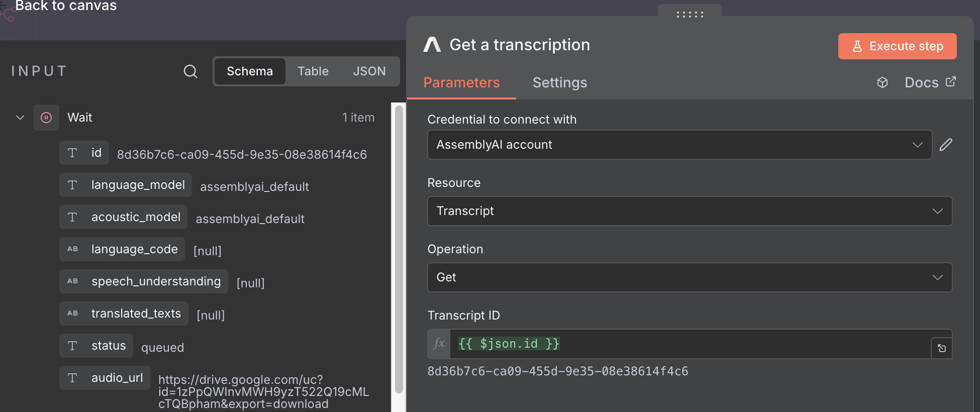Open the AssemblyAI account credential dropdown

point(679,145)
